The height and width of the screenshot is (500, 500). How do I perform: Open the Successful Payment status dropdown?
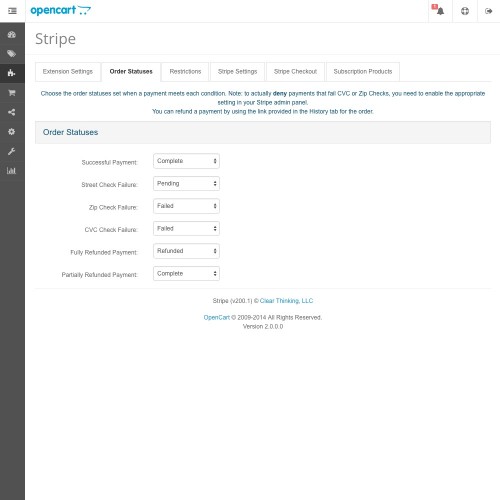(x=186, y=161)
